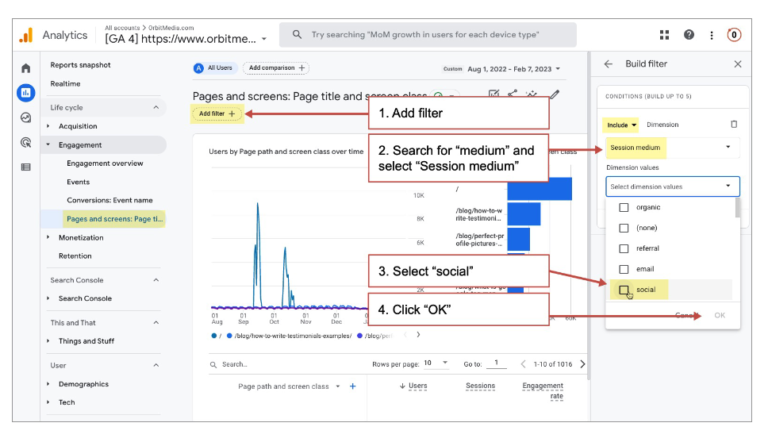Open the Help question mark icon
Image resolution: width=768 pixels, height=442 pixels.
point(689,35)
